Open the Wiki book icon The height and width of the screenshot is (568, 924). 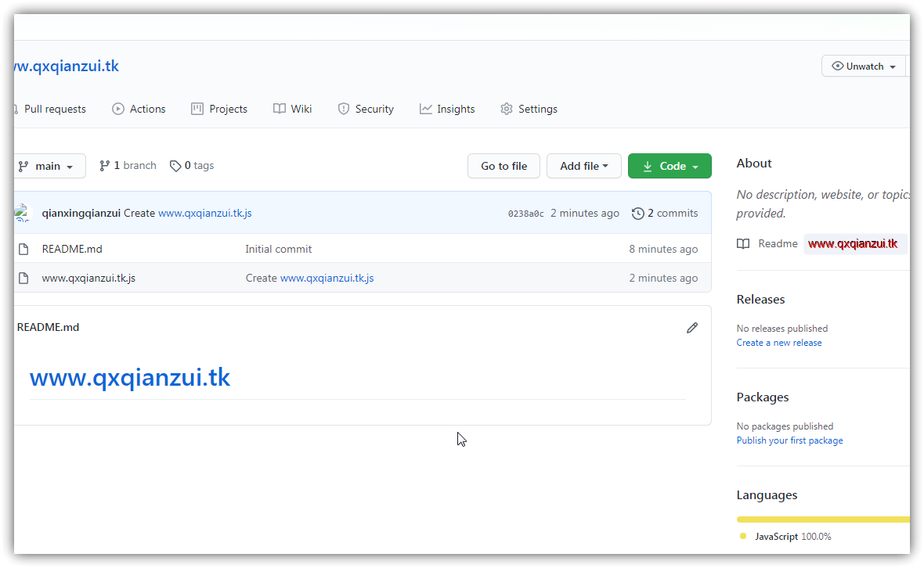pyautogui.click(x=280, y=109)
